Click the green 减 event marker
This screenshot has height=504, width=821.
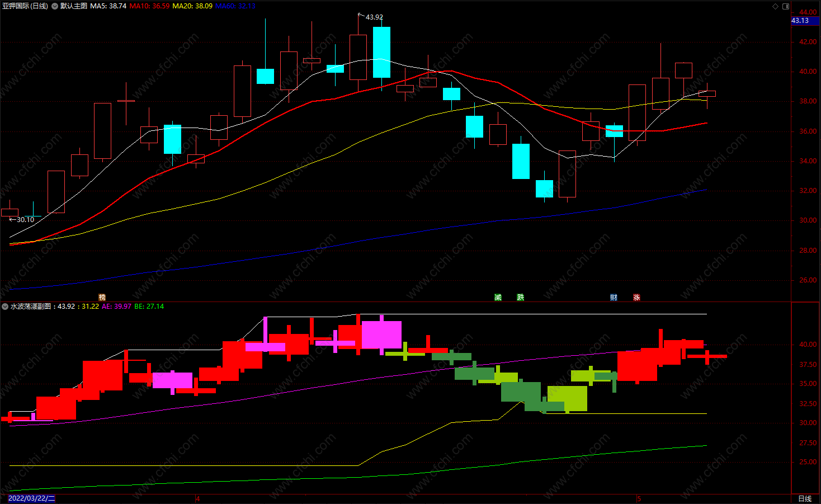pyautogui.click(x=498, y=298)
